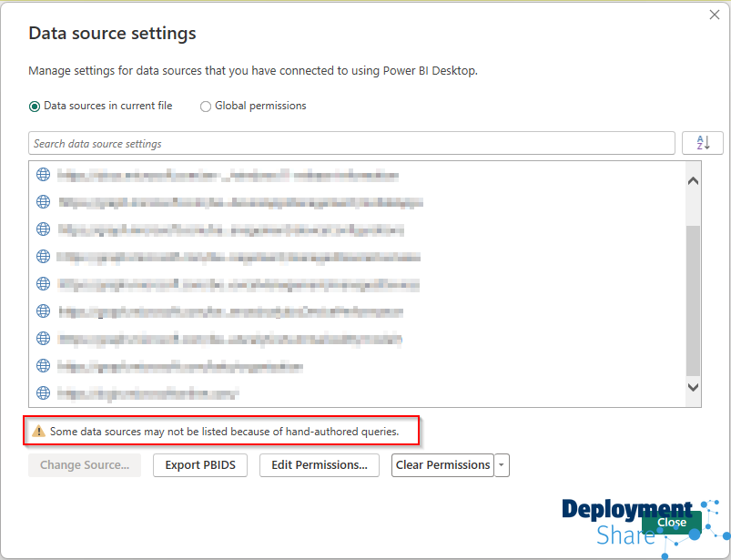Dismiss the dialog with the top-right X
The width and height of the screenshot is (731, 560).
tap(715, 15)
